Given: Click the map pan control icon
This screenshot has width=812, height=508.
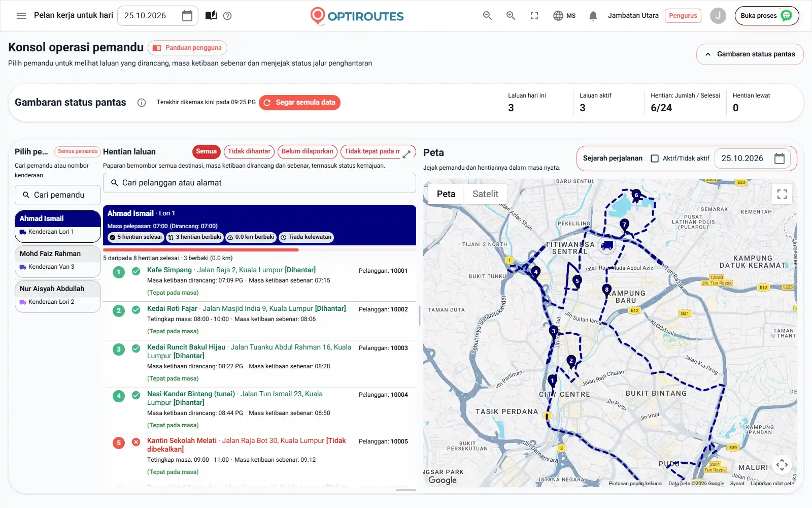Looking at the screenshot, I should click(x=782, y=464).
